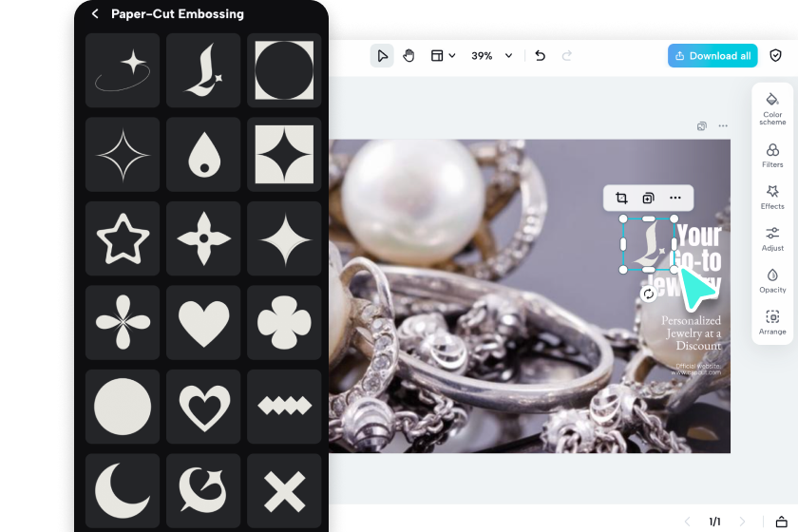Activate the Select pointer tool
Viewport: 798px width, 532px height.
[x=382, y=55]
